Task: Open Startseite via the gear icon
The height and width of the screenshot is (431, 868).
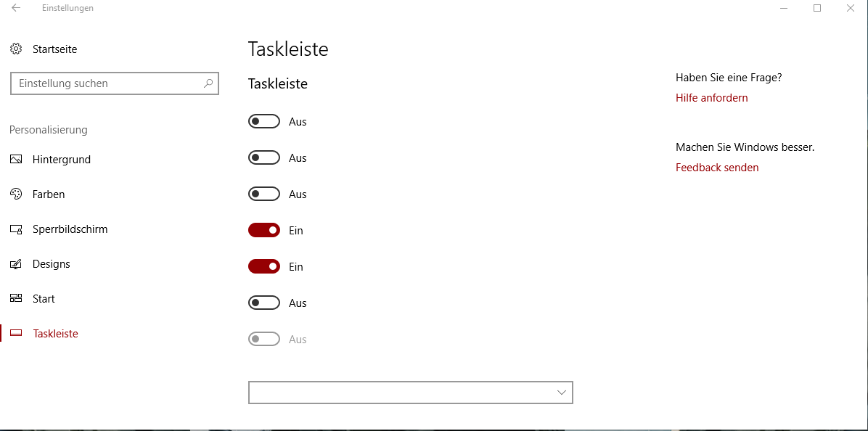Action: 16,49
